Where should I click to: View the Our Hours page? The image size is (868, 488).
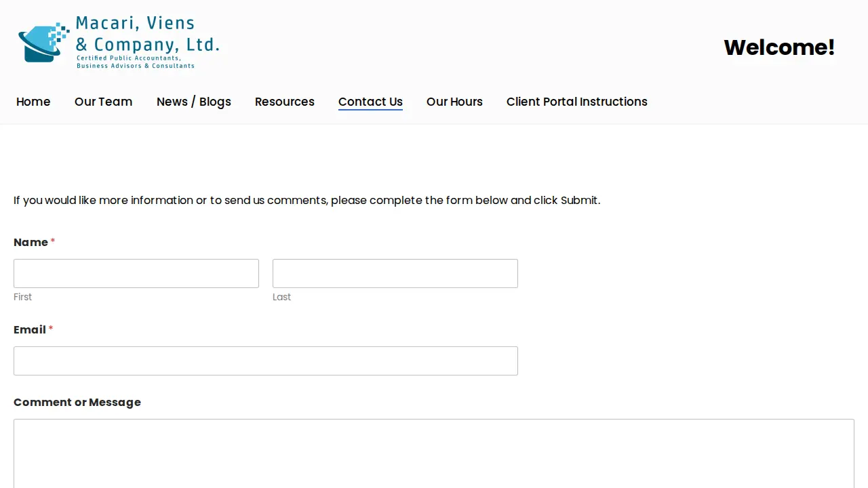click(454, 102)
